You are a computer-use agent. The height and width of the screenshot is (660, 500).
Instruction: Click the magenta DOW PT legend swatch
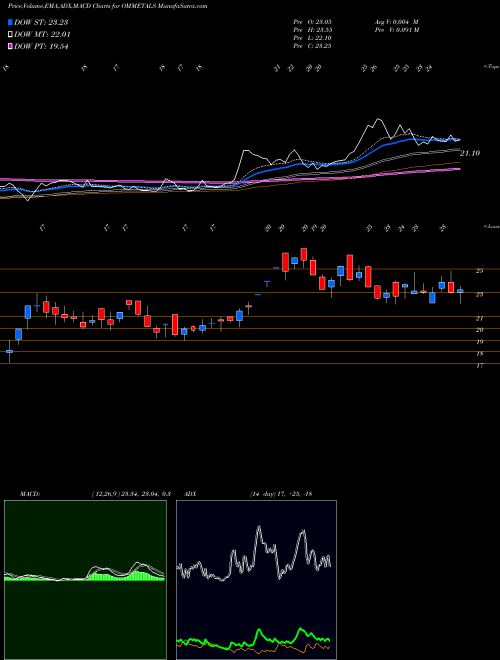[10, 46]
